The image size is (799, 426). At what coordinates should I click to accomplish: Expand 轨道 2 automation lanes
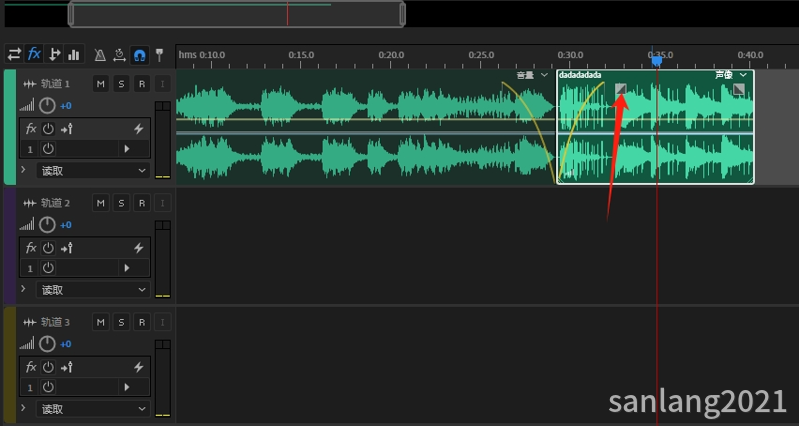click(x=23, y=288)
